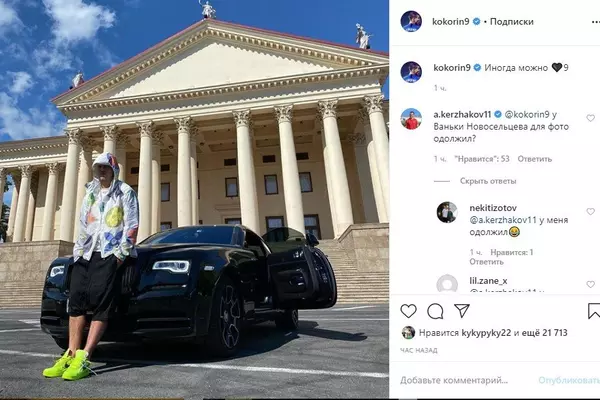This screenshot has height=400, width=600.
Task: Focus the Добавьте комментарий input field
Action: [454, 380]
